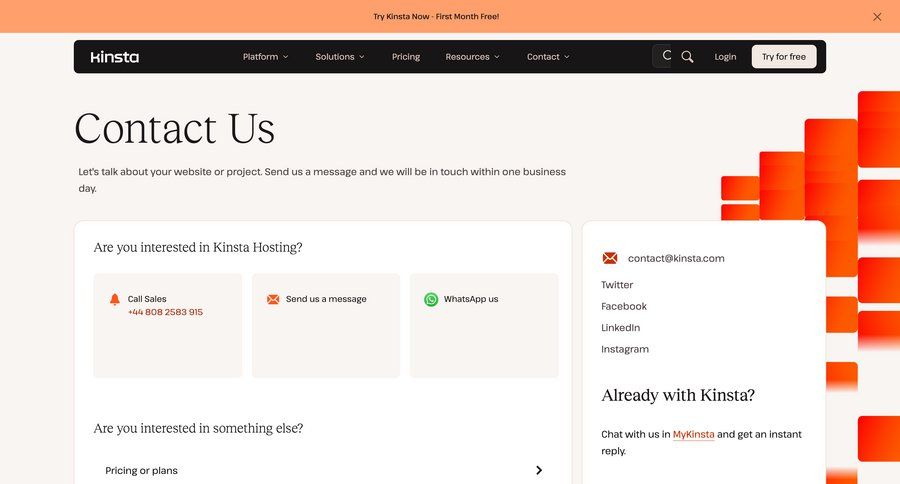Go to the Pricing menu item
This screenshot has width=900, height=484.
[x=406, y=57]
